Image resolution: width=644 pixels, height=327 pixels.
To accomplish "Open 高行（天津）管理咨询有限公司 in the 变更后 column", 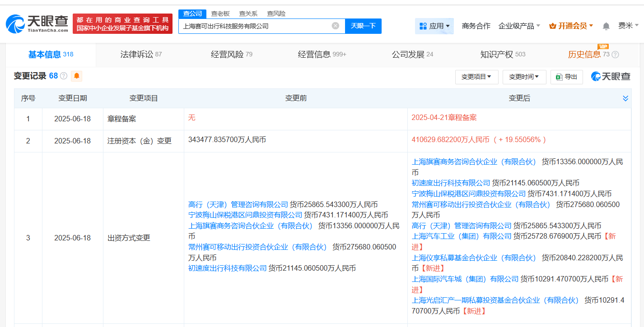I will [x=462, y=226].
